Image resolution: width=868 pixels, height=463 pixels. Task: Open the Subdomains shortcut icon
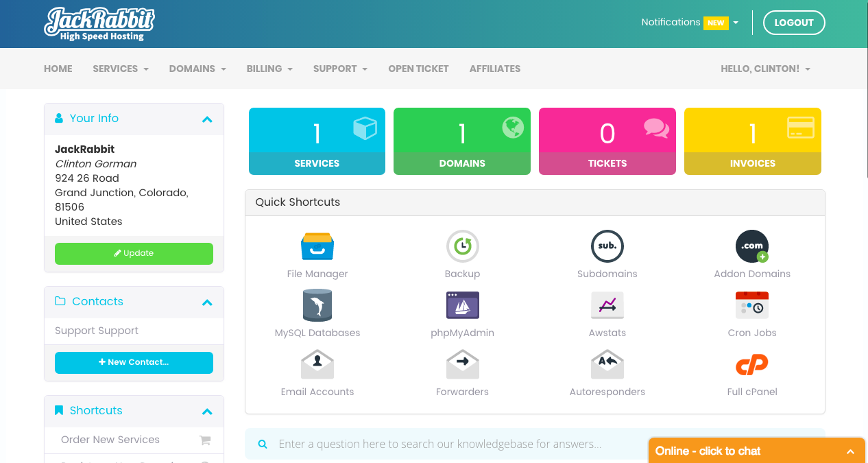607,246
